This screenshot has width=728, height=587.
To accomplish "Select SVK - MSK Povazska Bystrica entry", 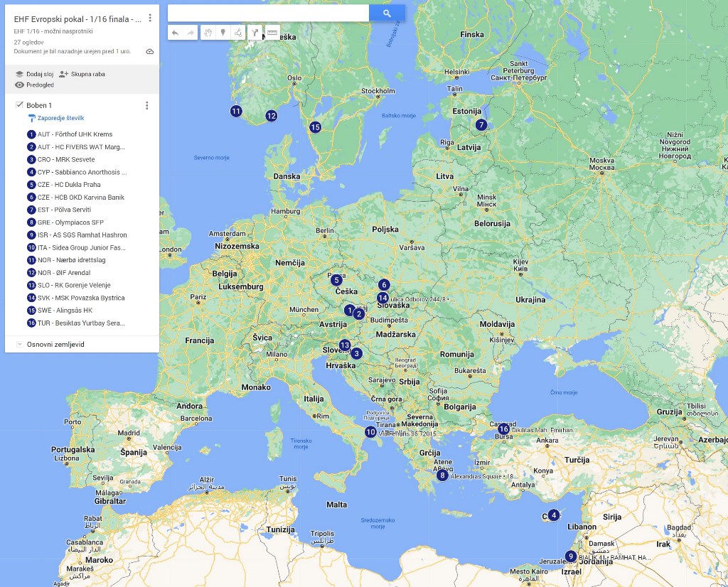I will (x=82, y=298).
